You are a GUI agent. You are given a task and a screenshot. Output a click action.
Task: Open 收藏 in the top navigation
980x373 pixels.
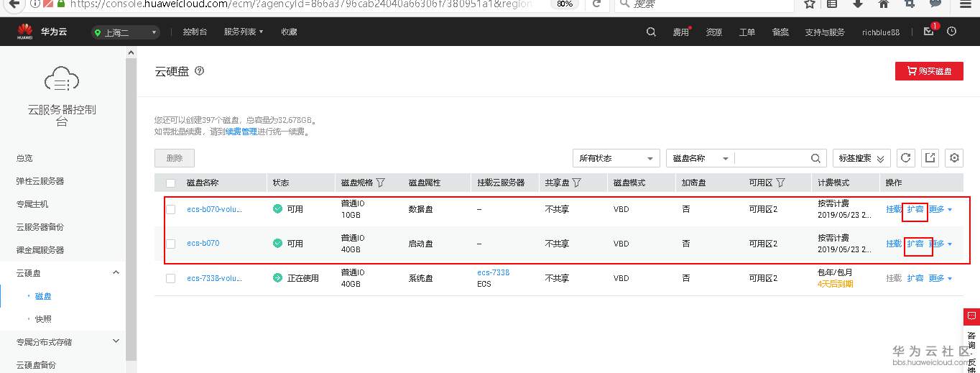click(x=289, y=32)
